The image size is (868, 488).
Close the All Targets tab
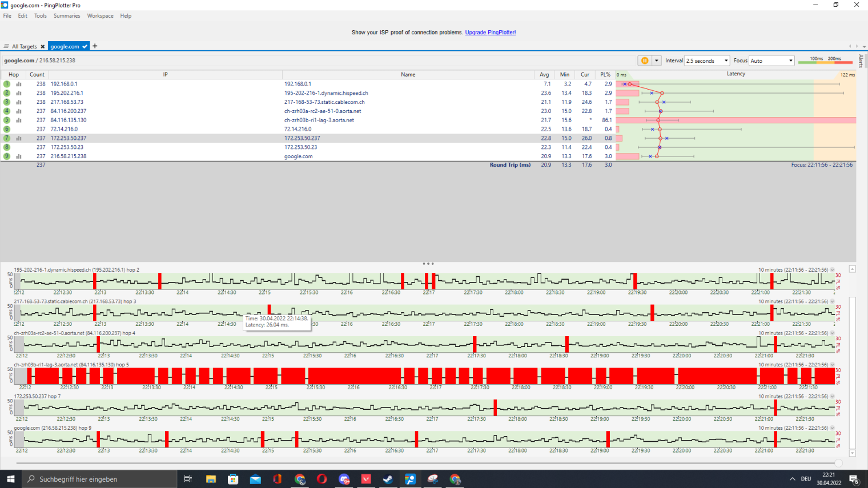pos(42,47)
